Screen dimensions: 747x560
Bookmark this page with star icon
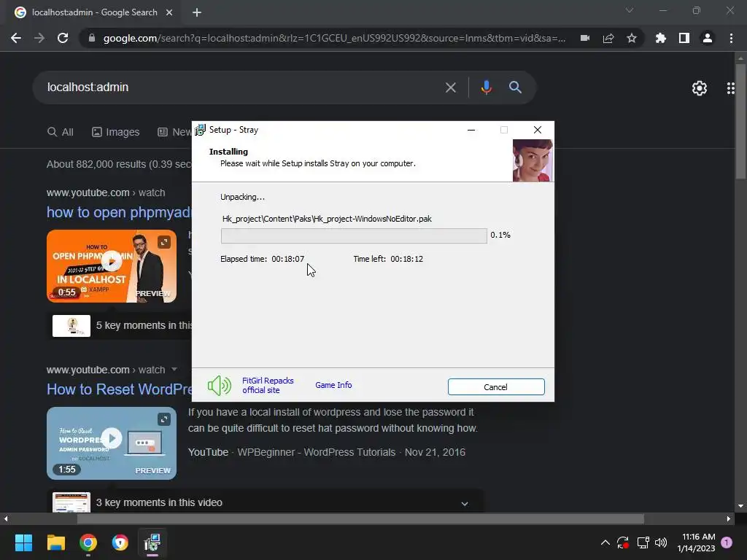pyautogui.click(x=632, y=38)
